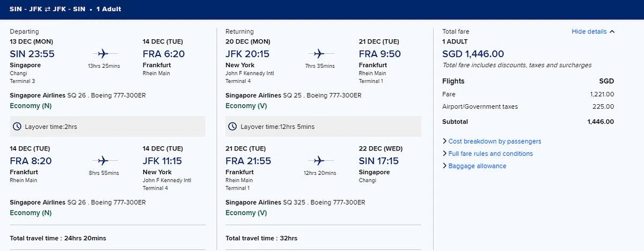Click the up chevron beside Hide details
The height and width of the screenshot is (251, 644).
point(612,32)
